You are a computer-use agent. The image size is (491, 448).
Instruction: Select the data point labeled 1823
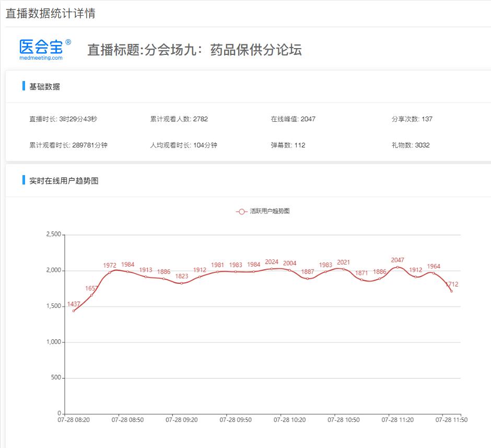pyautogui.click(x=182, y=283)
